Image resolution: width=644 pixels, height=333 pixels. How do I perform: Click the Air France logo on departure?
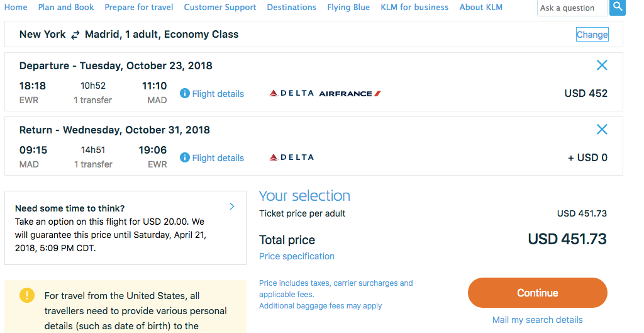350,94
